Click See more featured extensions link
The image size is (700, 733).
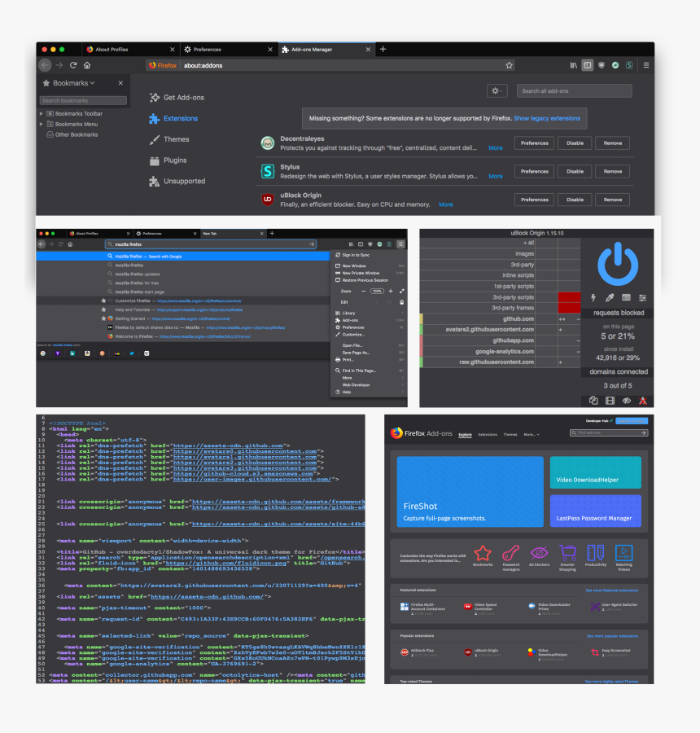click(x=611, y=590)
